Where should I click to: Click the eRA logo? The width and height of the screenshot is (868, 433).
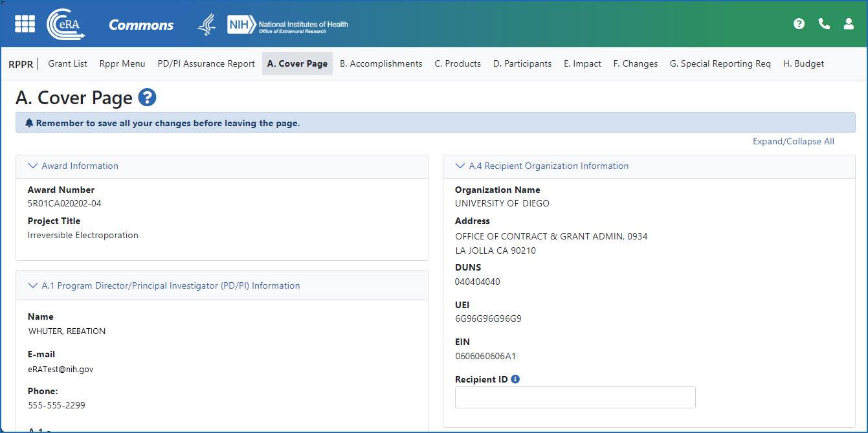[66, 25]
